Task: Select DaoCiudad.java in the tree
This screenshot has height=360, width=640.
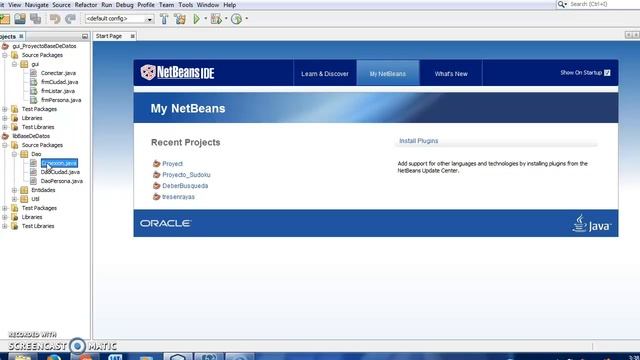Action: pyautogui.click(x=60, y=172)
